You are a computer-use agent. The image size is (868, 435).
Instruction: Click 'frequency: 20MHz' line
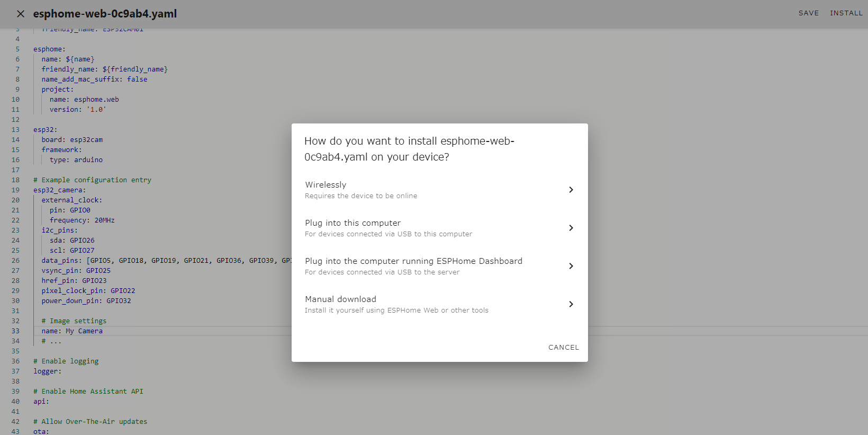[82, 220]
